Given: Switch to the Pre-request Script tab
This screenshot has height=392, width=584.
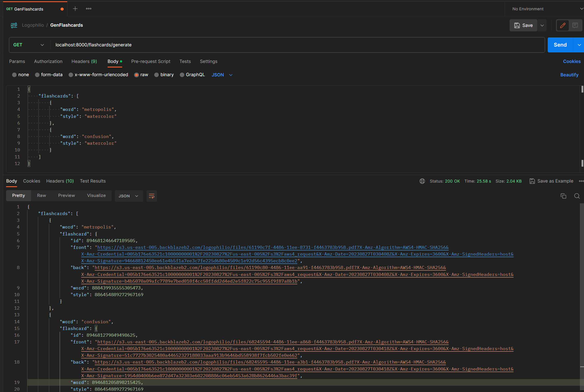Looking at the screenshot, I should click(151, 61).
